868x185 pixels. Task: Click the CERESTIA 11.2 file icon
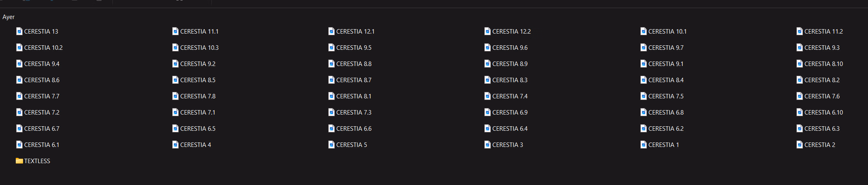click(x=799, y=31)
